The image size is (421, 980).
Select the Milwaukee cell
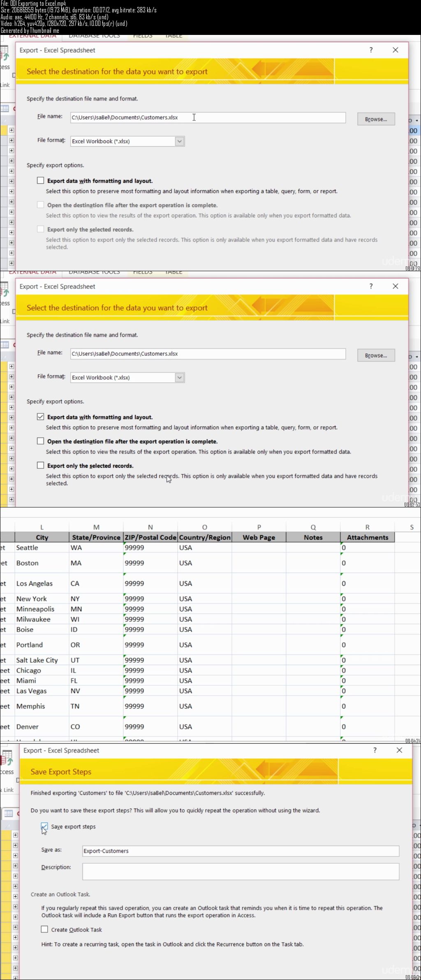click(42, 619)
